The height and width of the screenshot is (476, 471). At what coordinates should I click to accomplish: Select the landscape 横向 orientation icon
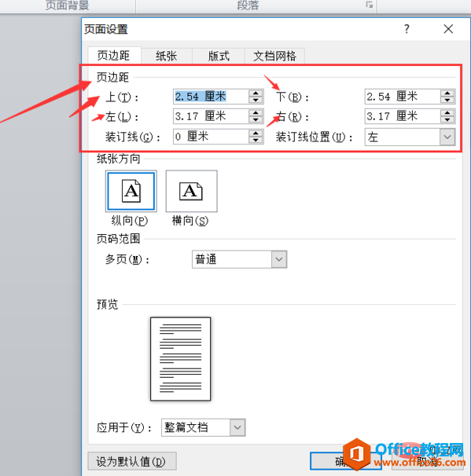(191, 191)
